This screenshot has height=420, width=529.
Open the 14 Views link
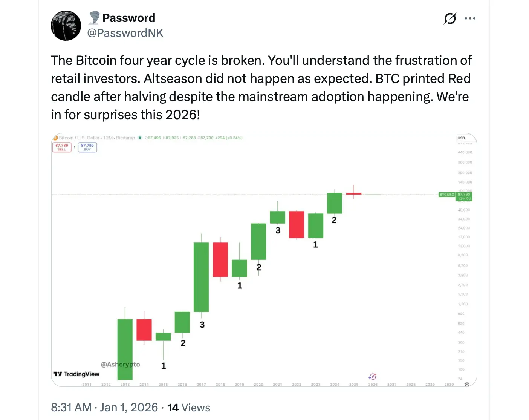188,407
